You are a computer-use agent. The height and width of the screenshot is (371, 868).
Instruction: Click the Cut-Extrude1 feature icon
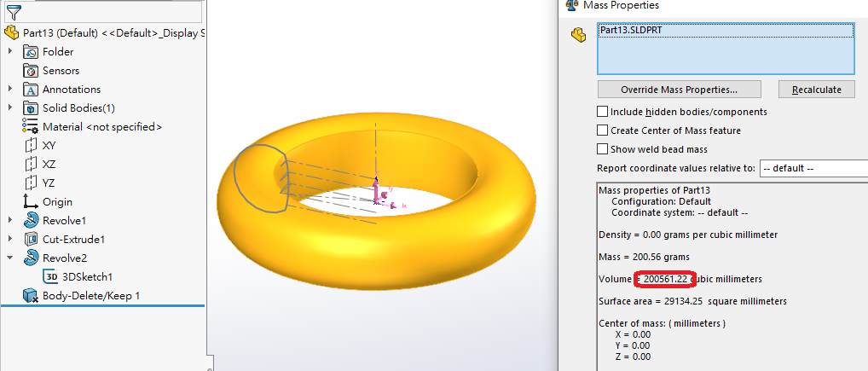click(31, 239)
